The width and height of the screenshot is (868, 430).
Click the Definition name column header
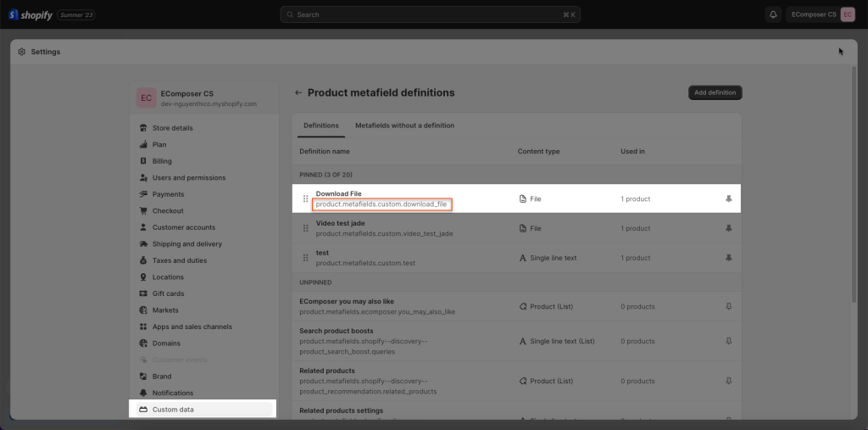click(x=325, y=151)
